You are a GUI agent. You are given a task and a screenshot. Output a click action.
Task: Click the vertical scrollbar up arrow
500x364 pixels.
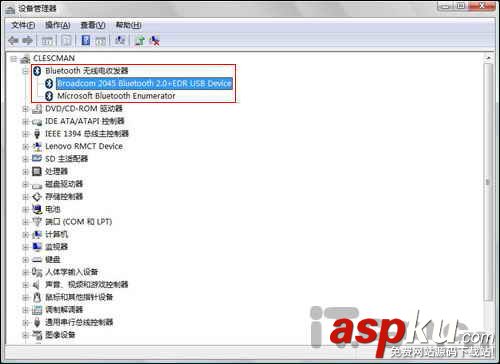488,58
